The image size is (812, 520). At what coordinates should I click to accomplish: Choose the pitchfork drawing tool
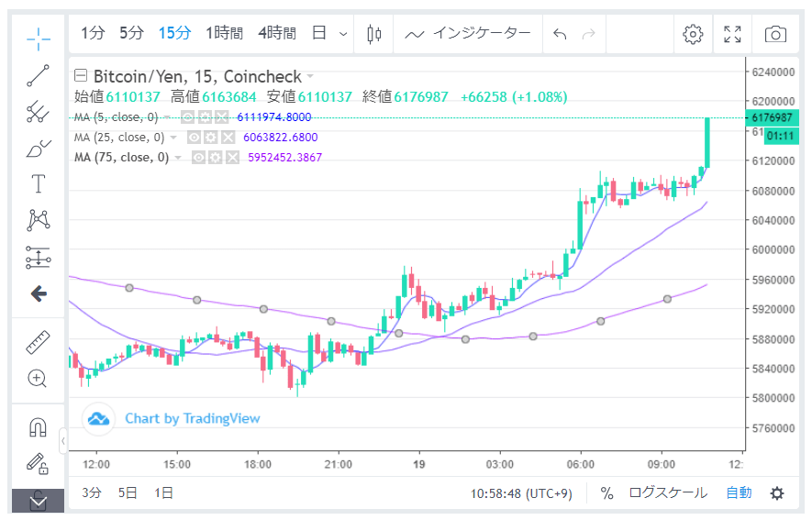[x=38, y=112]
